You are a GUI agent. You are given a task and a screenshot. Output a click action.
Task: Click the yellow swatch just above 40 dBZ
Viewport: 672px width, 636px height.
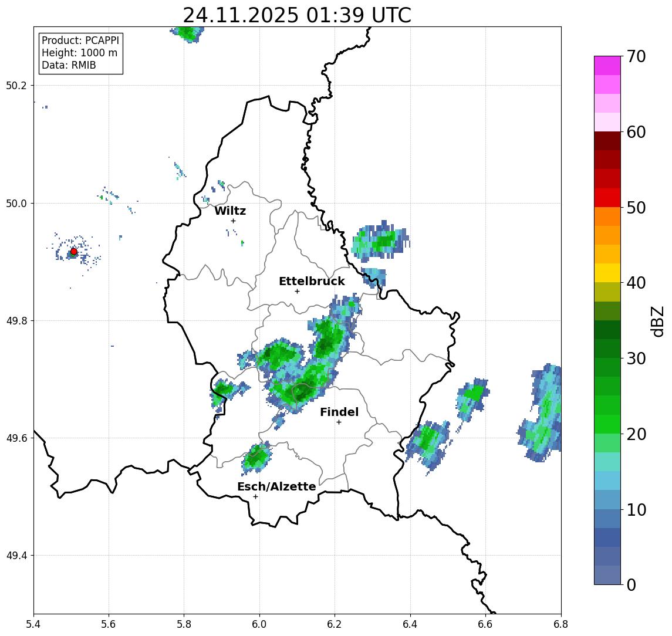pyautogui.click(x=607, y=273)
